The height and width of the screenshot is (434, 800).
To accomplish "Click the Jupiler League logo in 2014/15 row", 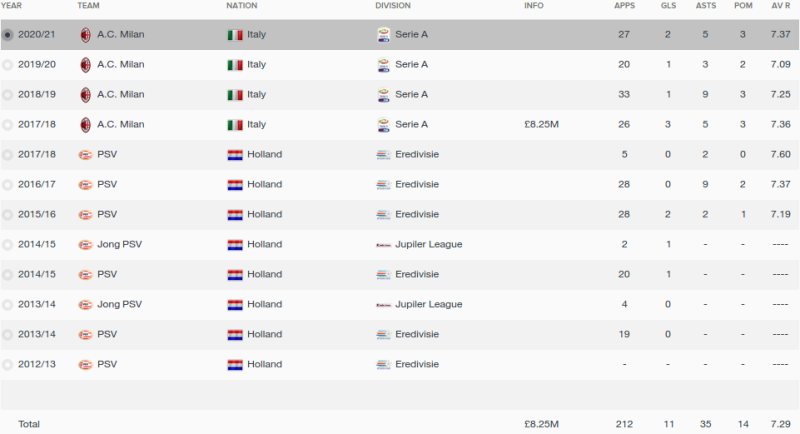I will pos(383,245).
